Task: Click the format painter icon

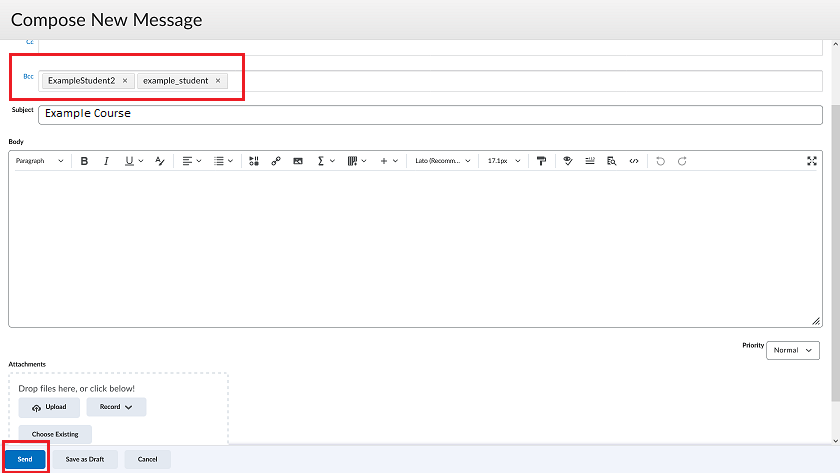Action: click(542, 161)
